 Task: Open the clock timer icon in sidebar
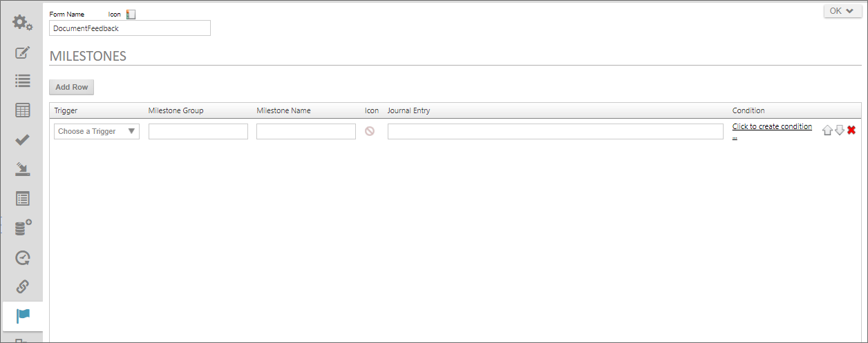(x=23, y=258)
